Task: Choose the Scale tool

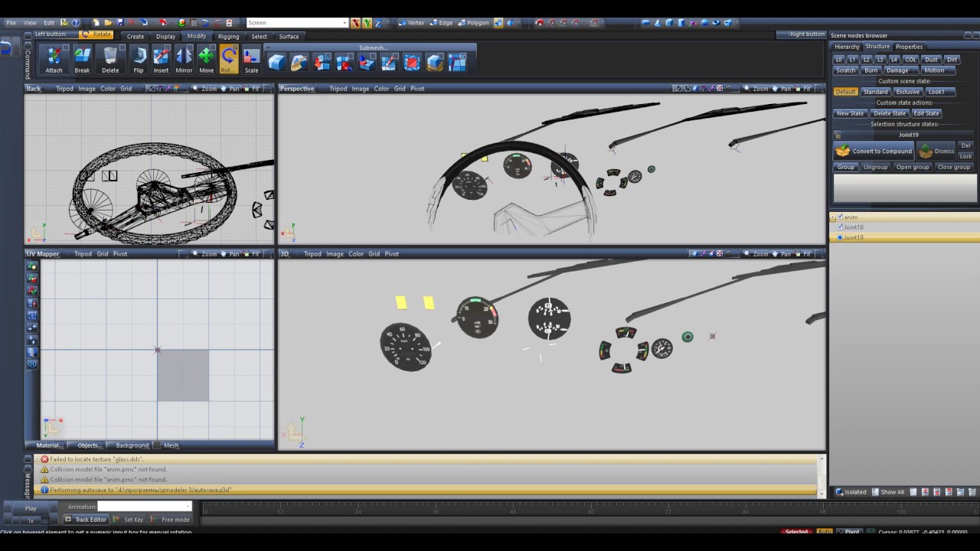Action: [x=251, y=60]
